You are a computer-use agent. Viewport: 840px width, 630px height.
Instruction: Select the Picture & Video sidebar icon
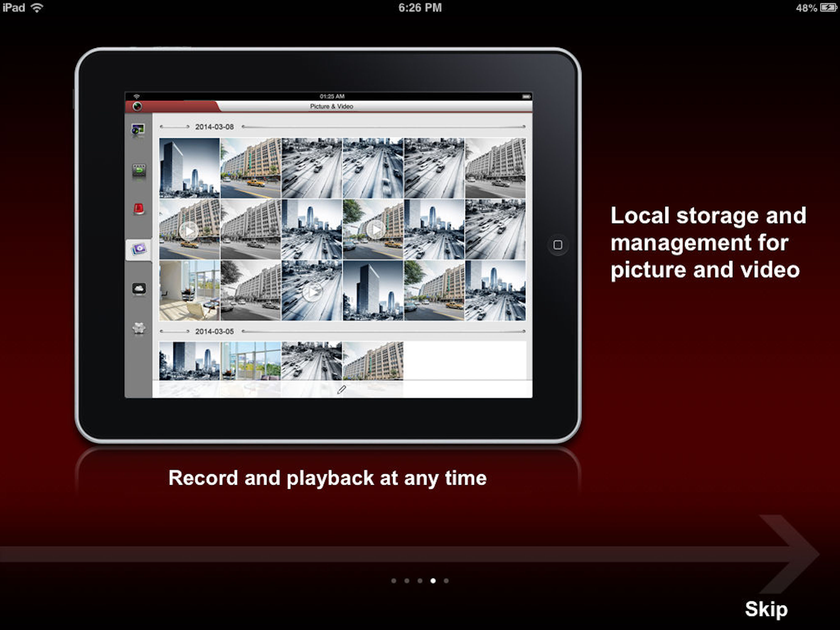point(139,249)
